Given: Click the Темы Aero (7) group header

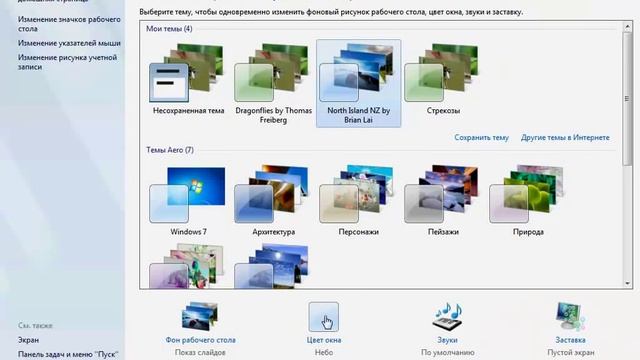Looking at the screenshot, I should [x=170, y=150].
